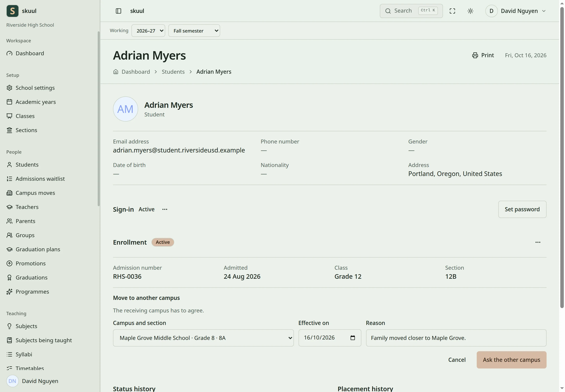Click the Graduations ribbon icon
565x392 pixels.
(9, 278)
